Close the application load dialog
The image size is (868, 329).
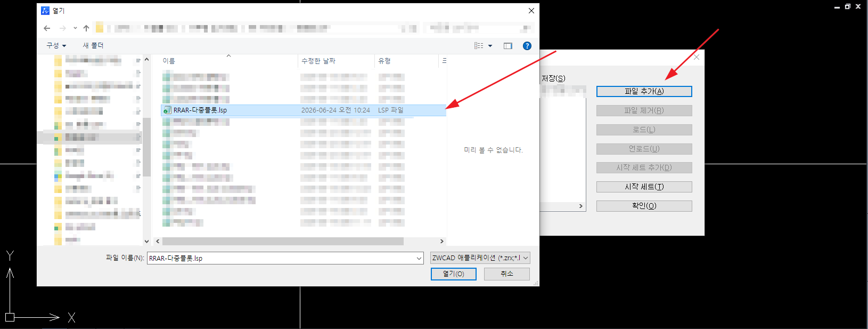point(697,57)
